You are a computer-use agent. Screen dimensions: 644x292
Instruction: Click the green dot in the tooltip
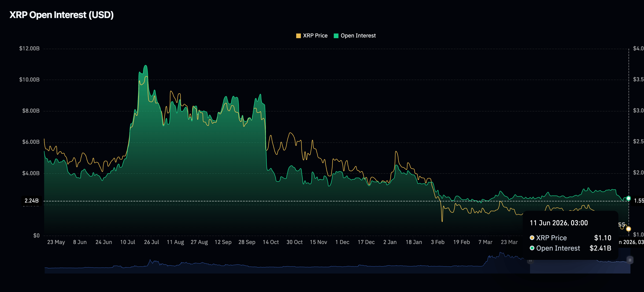coord(532,248)
